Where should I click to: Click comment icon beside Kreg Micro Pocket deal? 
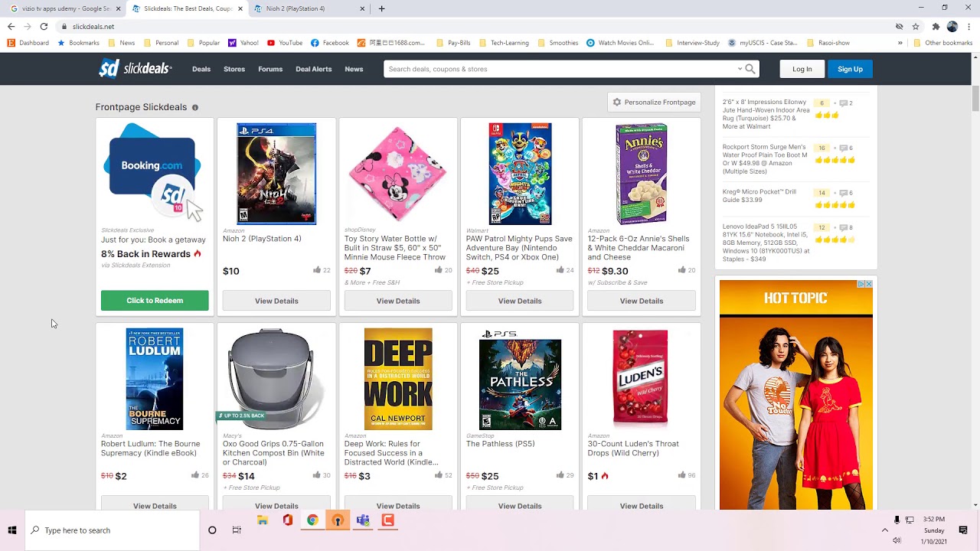coord(843,193)
